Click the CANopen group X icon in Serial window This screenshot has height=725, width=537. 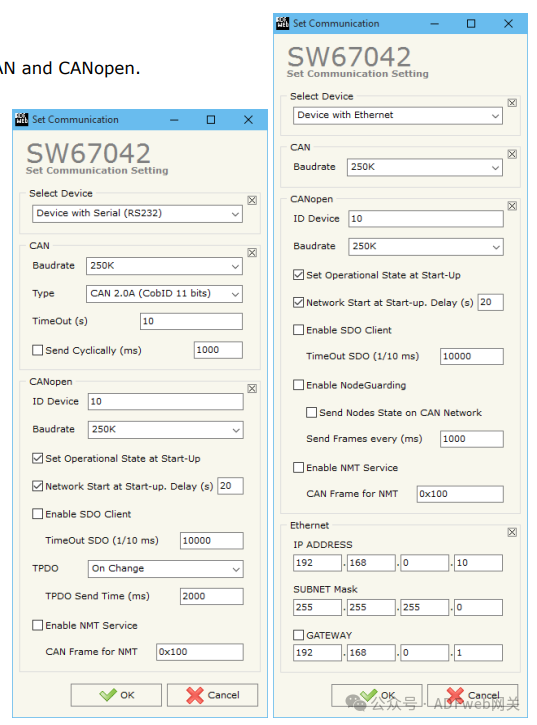[x=252, y=388]
